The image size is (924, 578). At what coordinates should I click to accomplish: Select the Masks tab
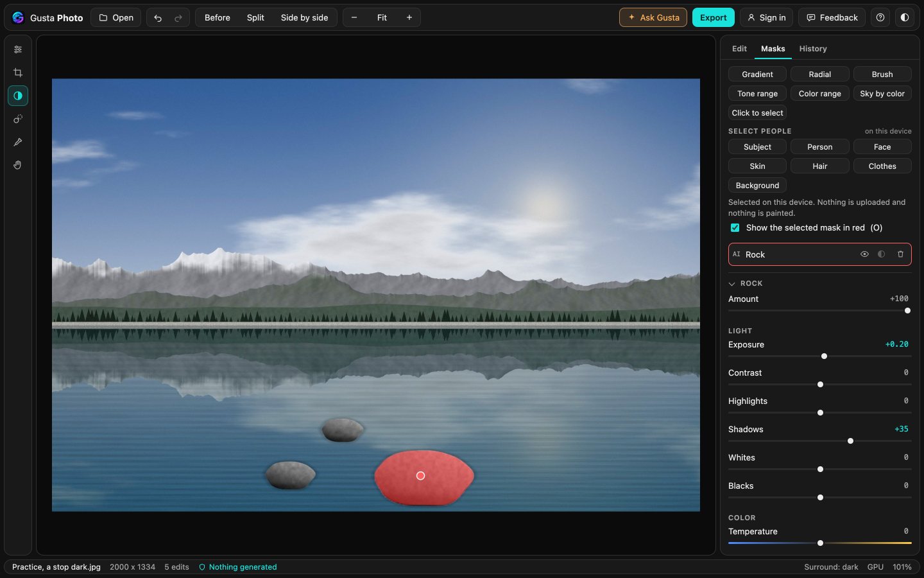pyautogui.click(x=773, y=49)
